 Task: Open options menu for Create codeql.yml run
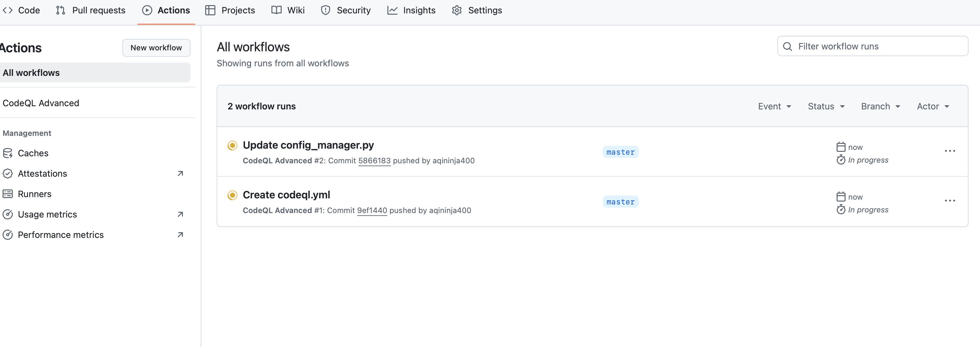tap(949, 201)
